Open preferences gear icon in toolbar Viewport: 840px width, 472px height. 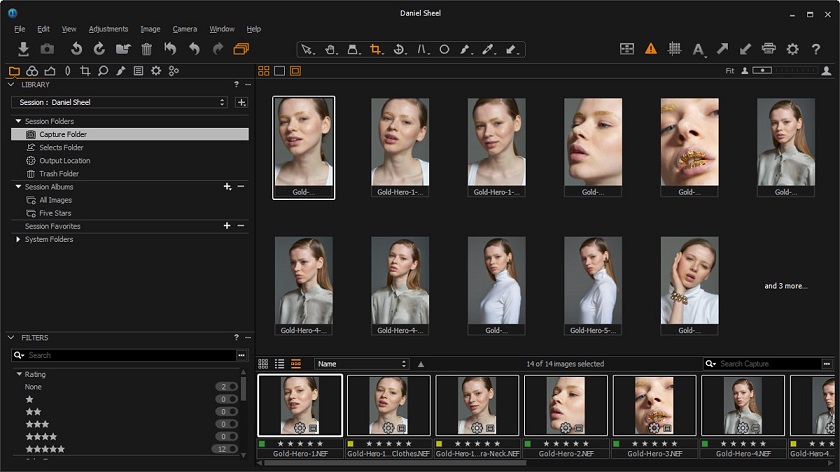coord(792,48)
